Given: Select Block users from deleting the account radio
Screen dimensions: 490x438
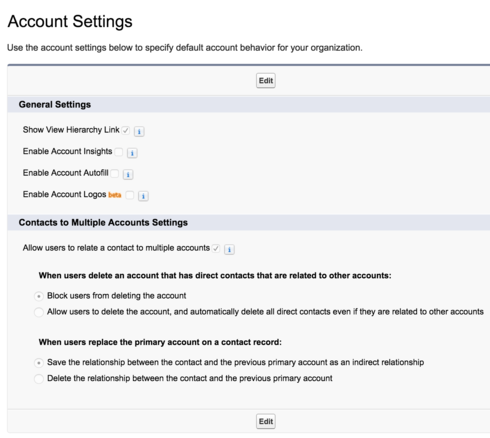Looking at the screenshot, I should click(39, 296).
